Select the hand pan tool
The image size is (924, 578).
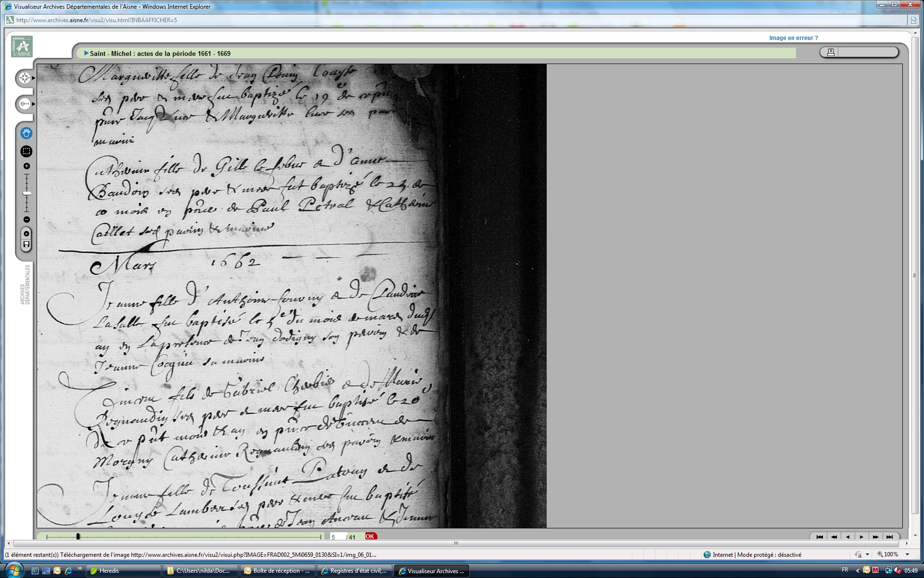click(x=26, y=133)
